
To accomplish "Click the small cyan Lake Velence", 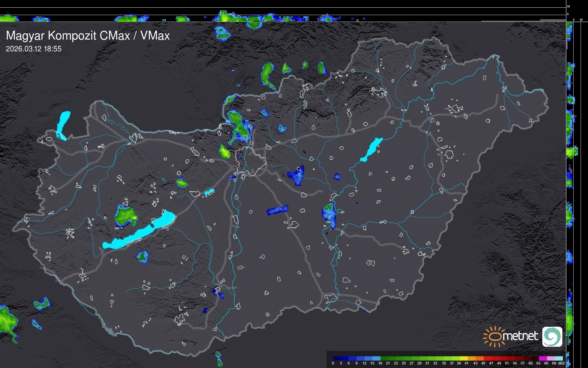I will point(209,192).
